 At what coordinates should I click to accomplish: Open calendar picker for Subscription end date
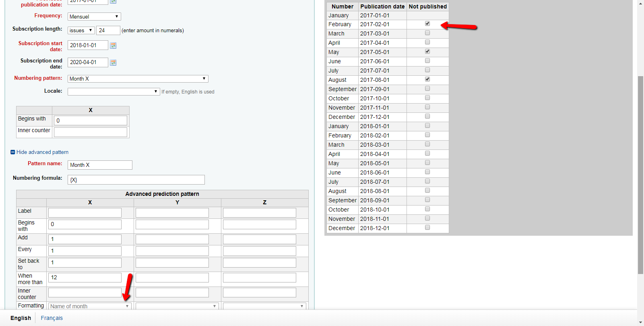(113, 62)
